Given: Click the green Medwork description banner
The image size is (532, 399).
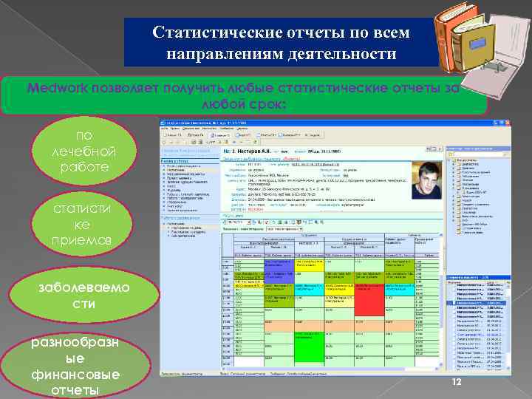Looking at the screenshot, I should [244, 95].
